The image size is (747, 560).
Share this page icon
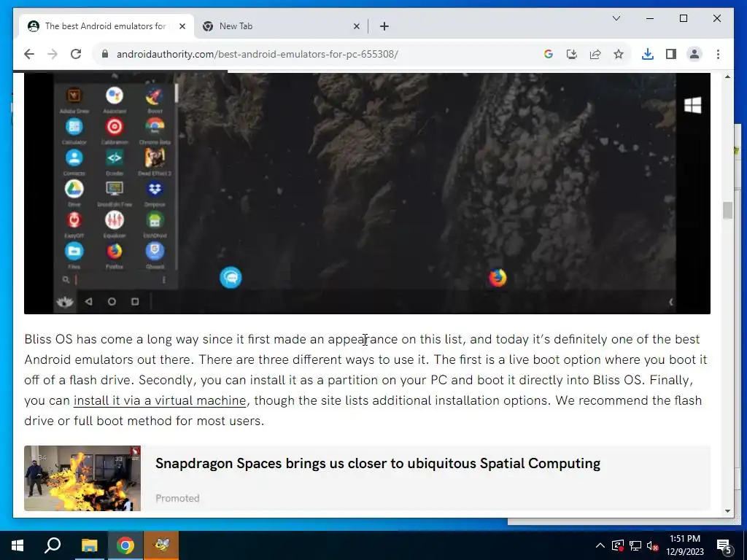[595, 54]
